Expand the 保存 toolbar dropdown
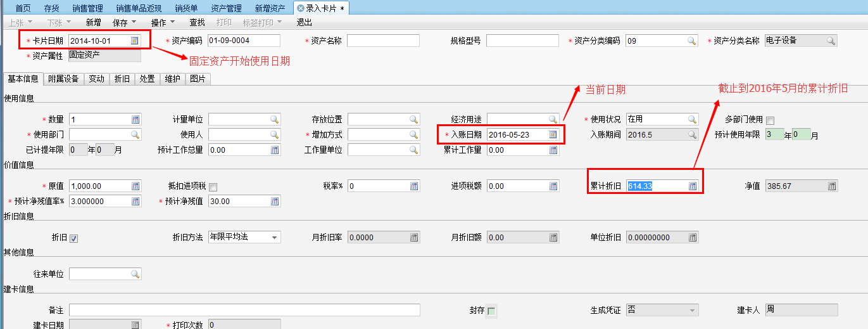 click(x=134, y=22)
